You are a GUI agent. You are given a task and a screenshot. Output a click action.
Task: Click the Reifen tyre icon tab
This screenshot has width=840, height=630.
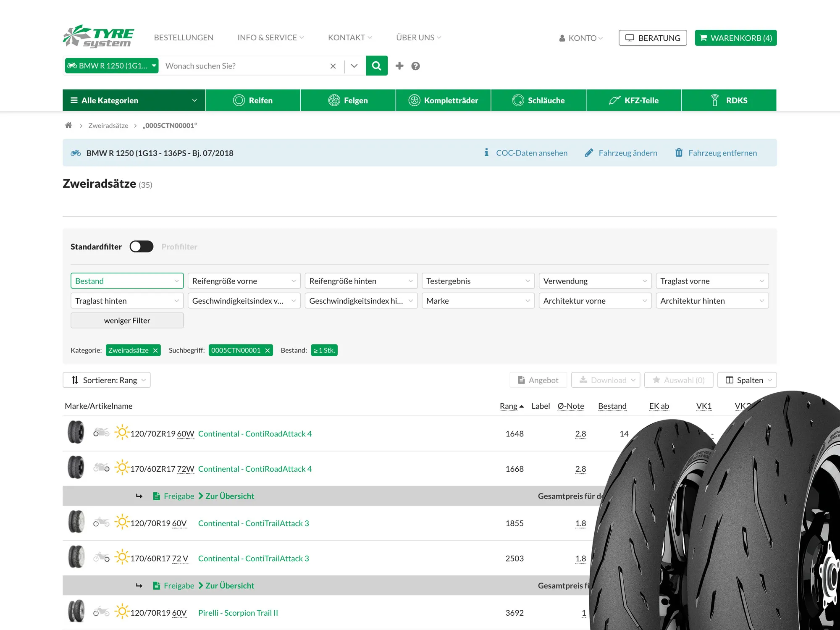tap(239, 100)
